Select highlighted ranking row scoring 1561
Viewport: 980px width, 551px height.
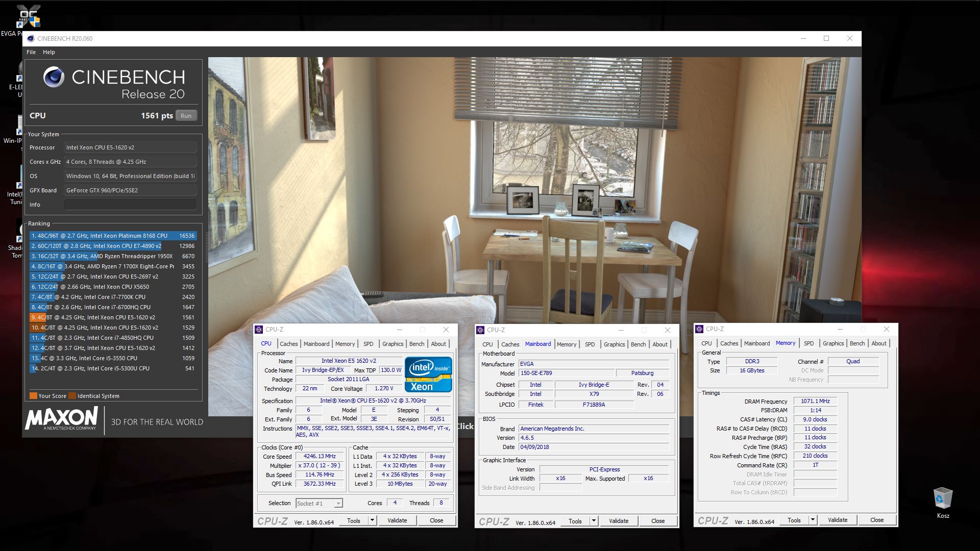[113, 317]
